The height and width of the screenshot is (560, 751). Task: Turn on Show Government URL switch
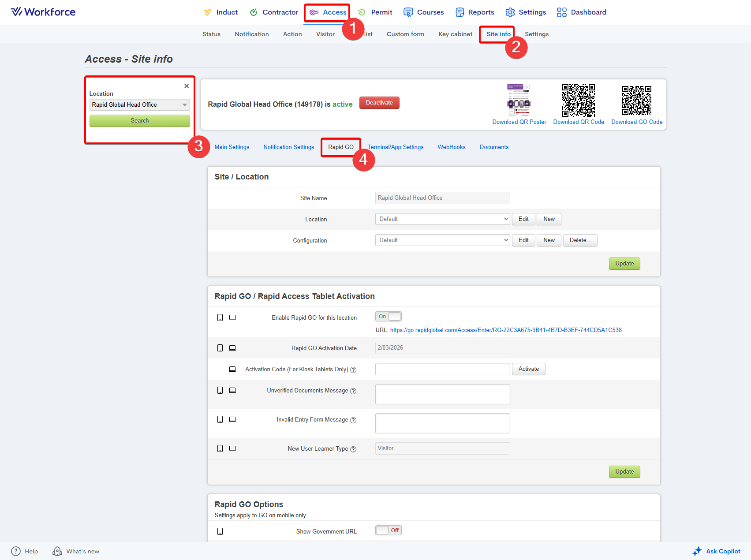(x=388, y=530)
